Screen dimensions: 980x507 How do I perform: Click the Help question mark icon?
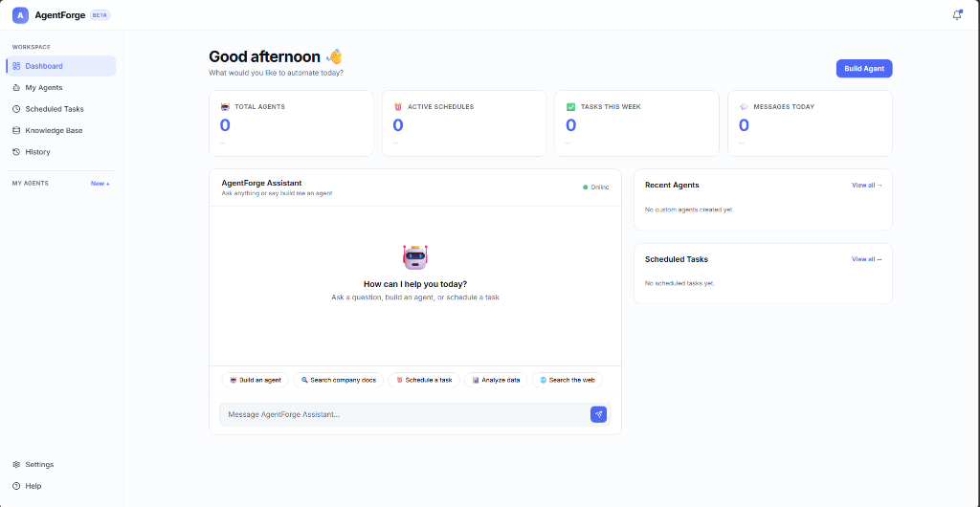click(x=17, y=486)
